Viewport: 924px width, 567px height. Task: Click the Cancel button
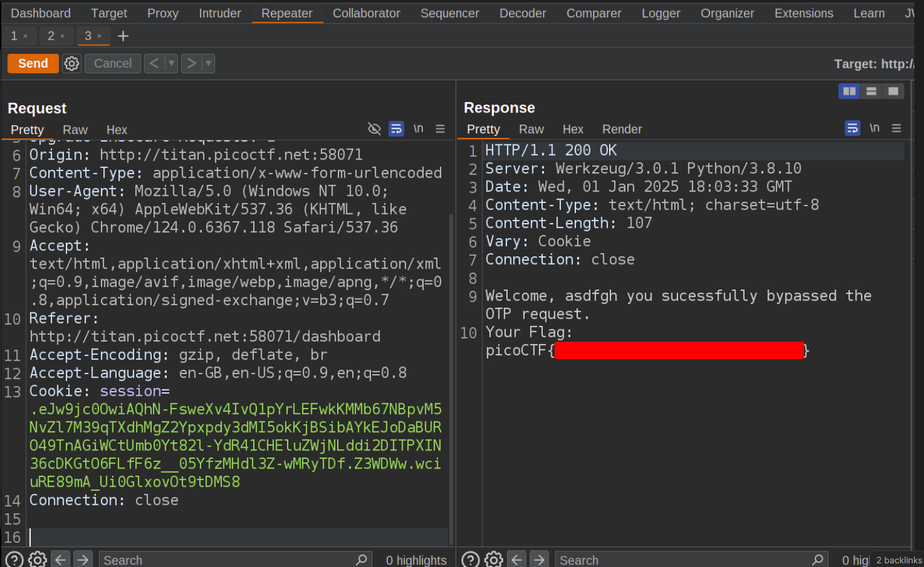point(112,63)
